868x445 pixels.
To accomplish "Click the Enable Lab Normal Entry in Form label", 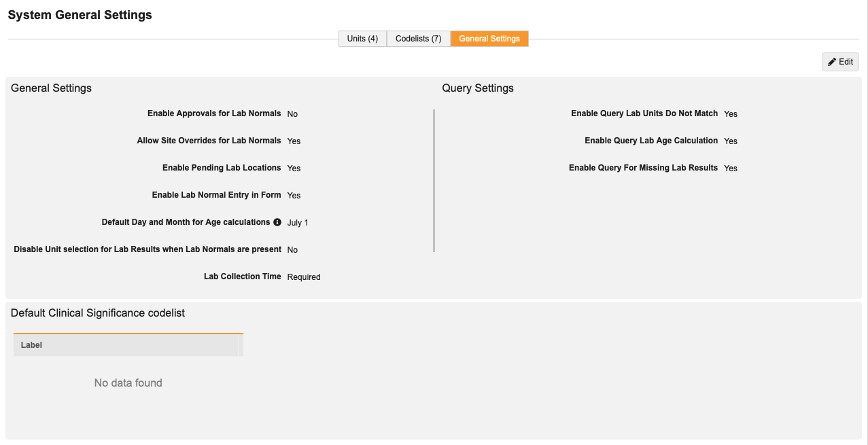I will (x=216, y=195).
